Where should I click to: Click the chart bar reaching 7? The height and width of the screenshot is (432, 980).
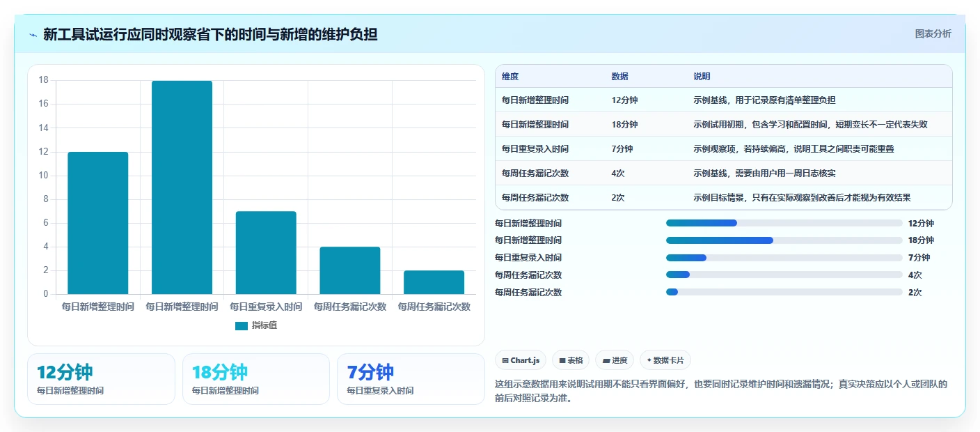point(266,252)
